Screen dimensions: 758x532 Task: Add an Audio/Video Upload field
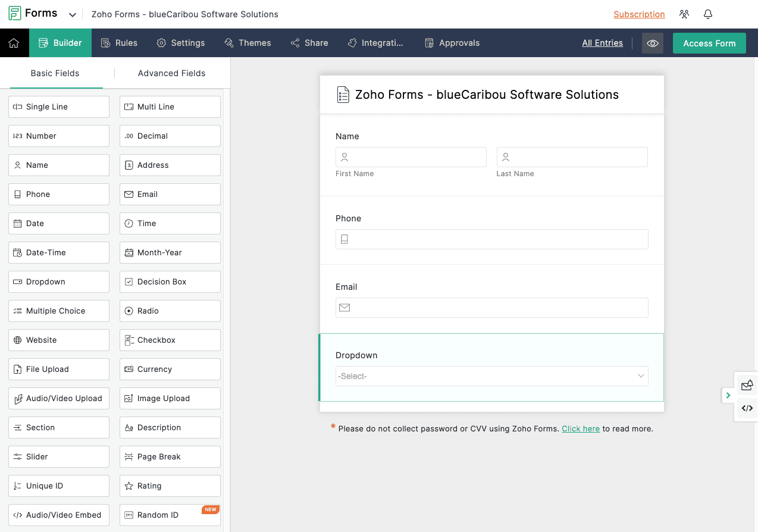click(x=59, y=398)
